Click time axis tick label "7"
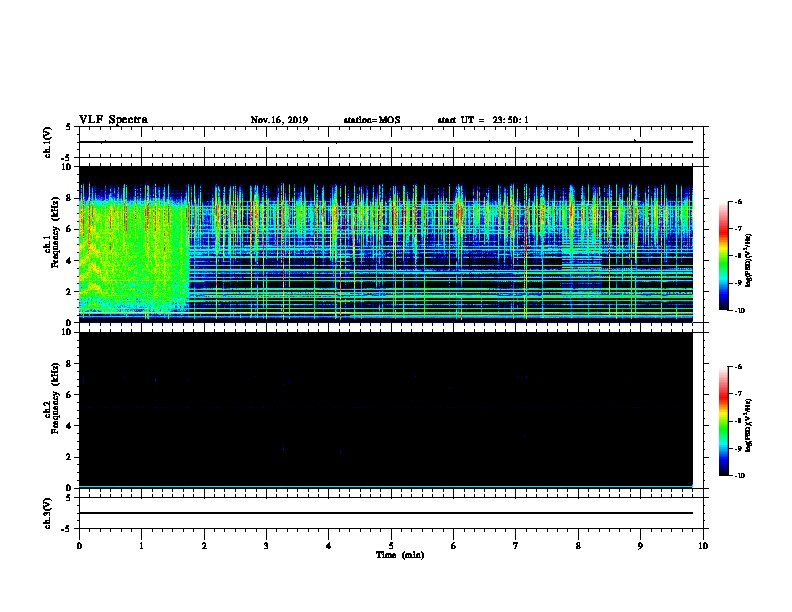This screenshot has height=612, width=792. pyautogui.click(x=516, y=546)
